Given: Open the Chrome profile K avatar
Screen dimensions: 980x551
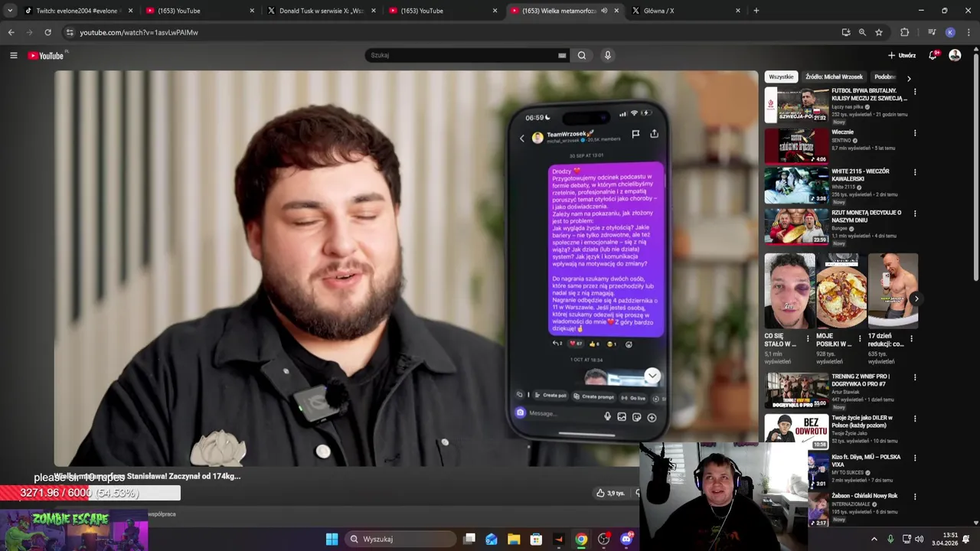Looking at the screenshot, I should (950, 32).
